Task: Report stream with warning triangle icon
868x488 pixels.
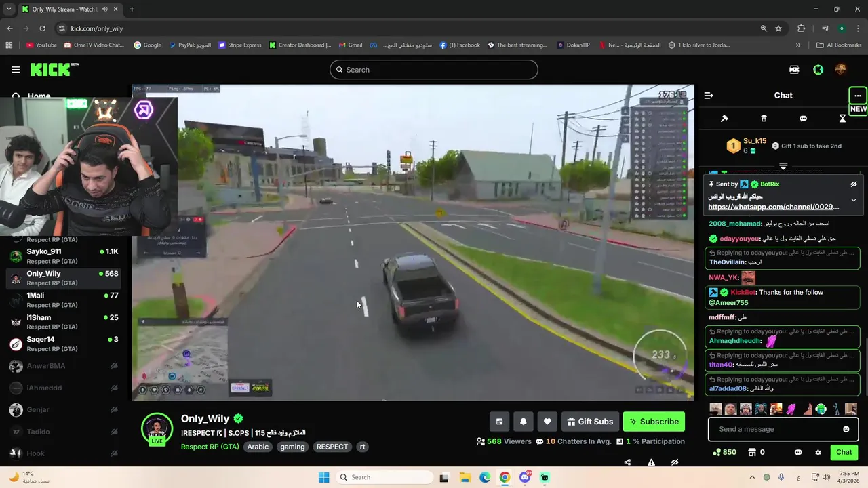Action: pos(651,462)
